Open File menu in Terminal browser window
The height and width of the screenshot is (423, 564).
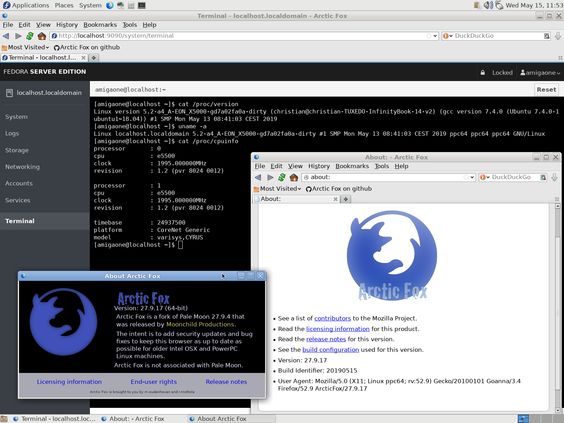click(x=8, y=25)
